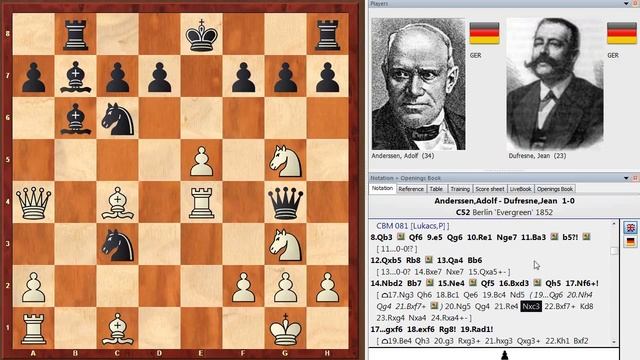Viewport: 640px width, 360px height.
Task: Click the game header Anderssen,Adolf - Dufresne,Jean
Action: (x=496, y=201)
